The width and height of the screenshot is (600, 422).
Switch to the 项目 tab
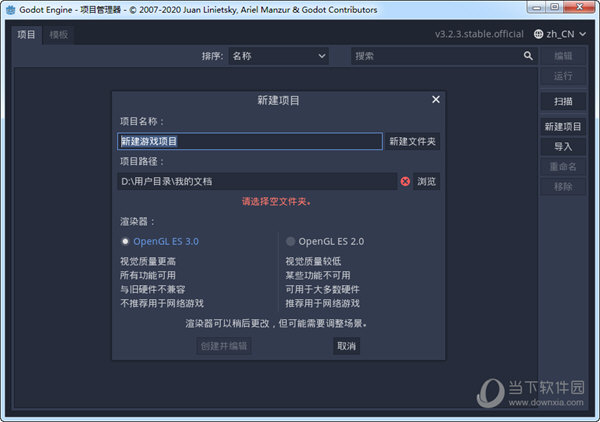click(26, 35)
